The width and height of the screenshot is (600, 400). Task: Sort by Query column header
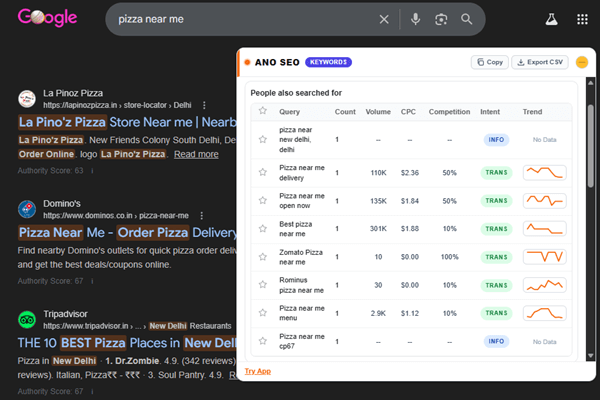point(289,112)
